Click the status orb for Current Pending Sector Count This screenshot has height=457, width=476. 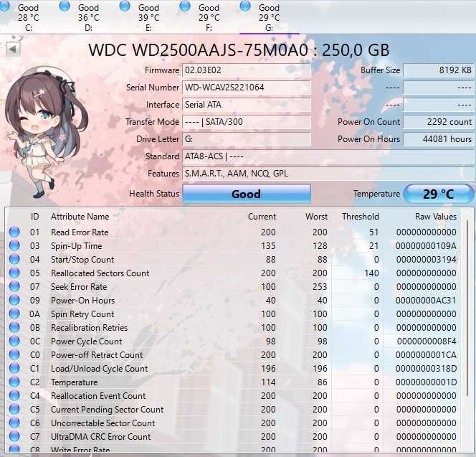coord(14,410)
